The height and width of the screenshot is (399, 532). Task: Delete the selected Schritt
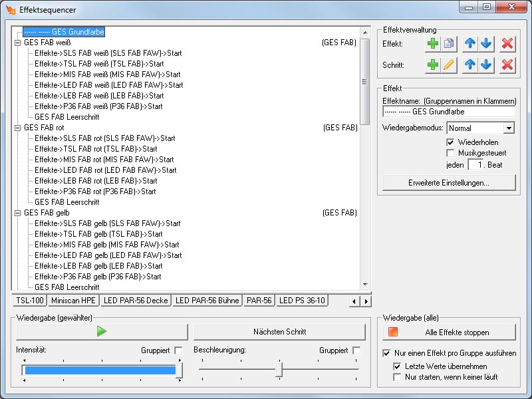coord(507,65)
